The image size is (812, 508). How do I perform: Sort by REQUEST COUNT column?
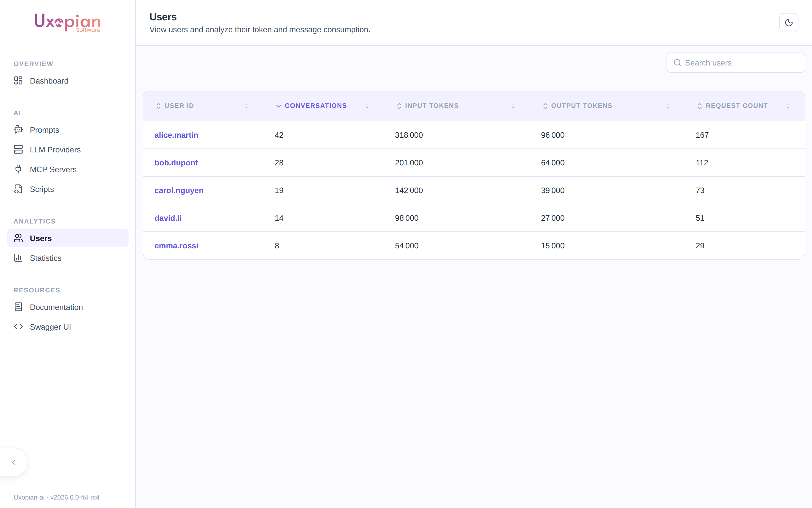click(732, 106)
